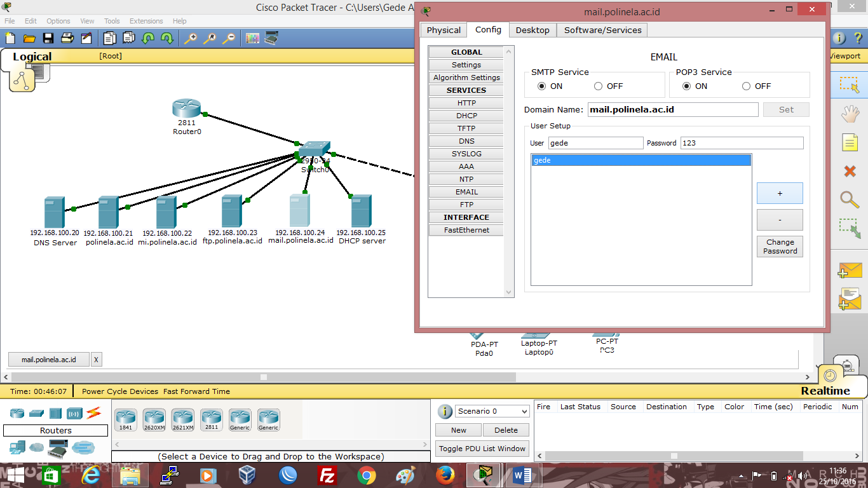Open the HTTP service settings
Screen dimensions: 868x488
466,103
